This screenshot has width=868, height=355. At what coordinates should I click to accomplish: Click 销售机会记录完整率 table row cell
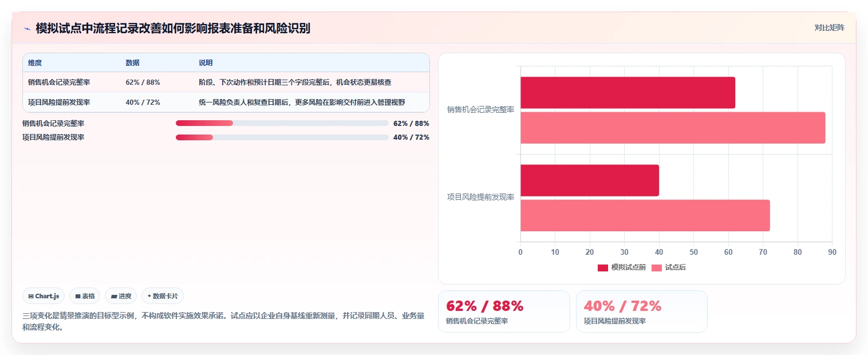[59, 82]
